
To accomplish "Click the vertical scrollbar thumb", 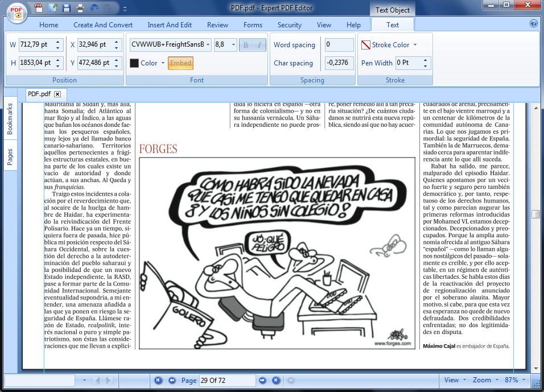I will point(535,214).
